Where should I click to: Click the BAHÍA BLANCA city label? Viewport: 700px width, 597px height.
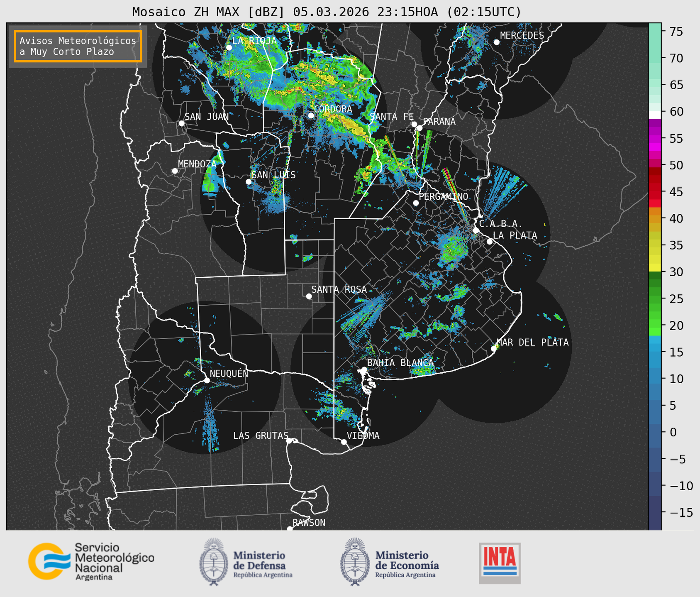[400, 363]
